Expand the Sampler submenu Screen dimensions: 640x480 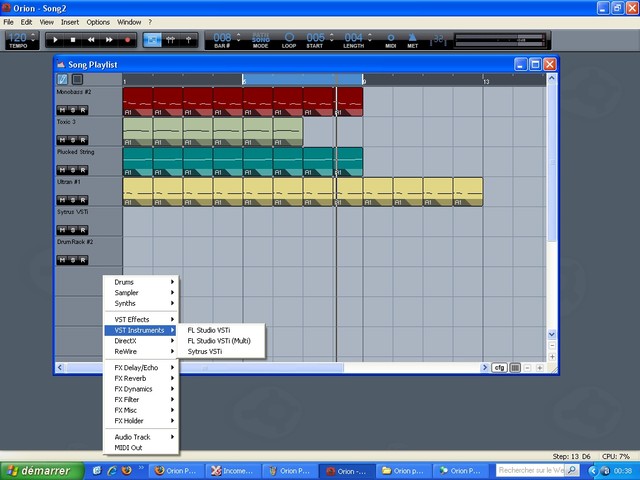(x=140, y=293)
